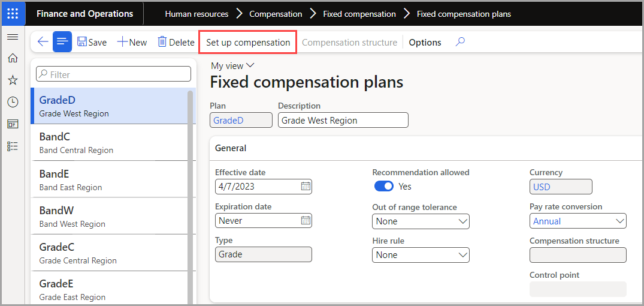Open the app launcher waffle icon
644x306 pixels.
click(x=13, y=14)
